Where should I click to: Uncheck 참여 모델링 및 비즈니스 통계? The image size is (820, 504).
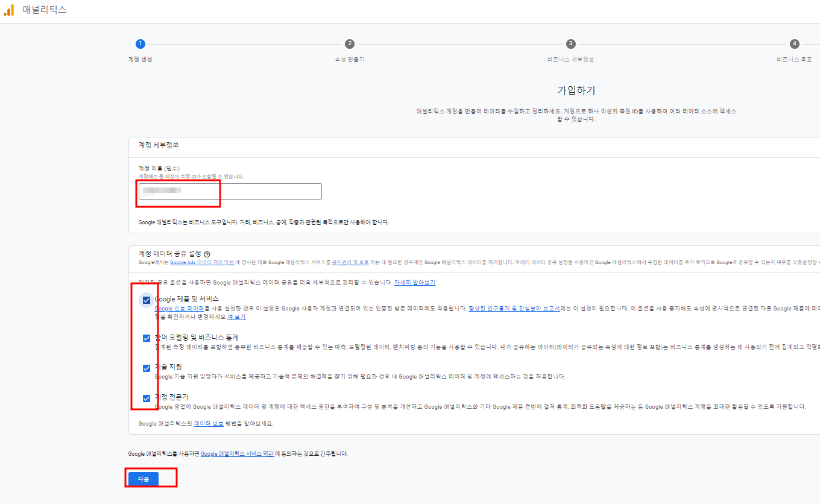[x=145, y=338]
